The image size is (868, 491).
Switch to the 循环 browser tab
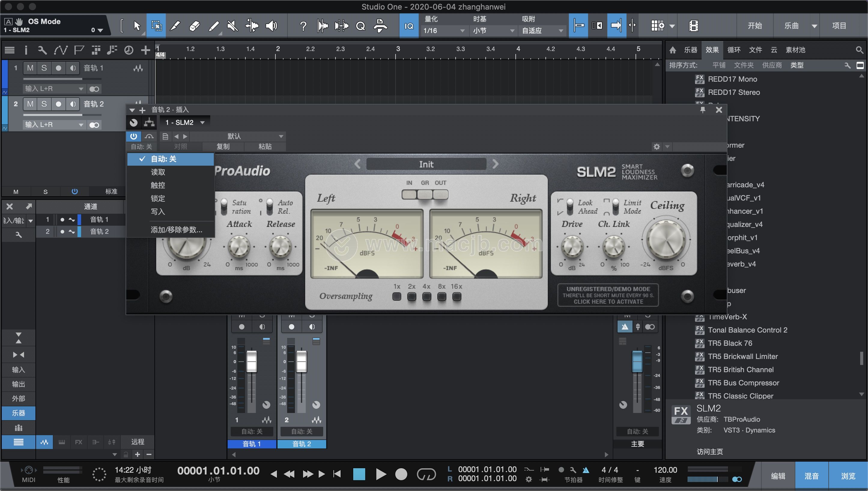pos(734,50)
